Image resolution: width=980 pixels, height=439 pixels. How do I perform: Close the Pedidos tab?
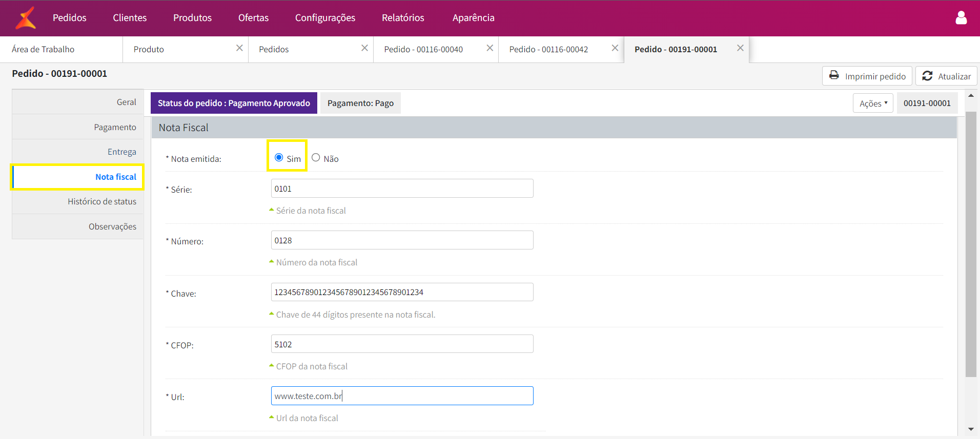(x=364, y=48)
